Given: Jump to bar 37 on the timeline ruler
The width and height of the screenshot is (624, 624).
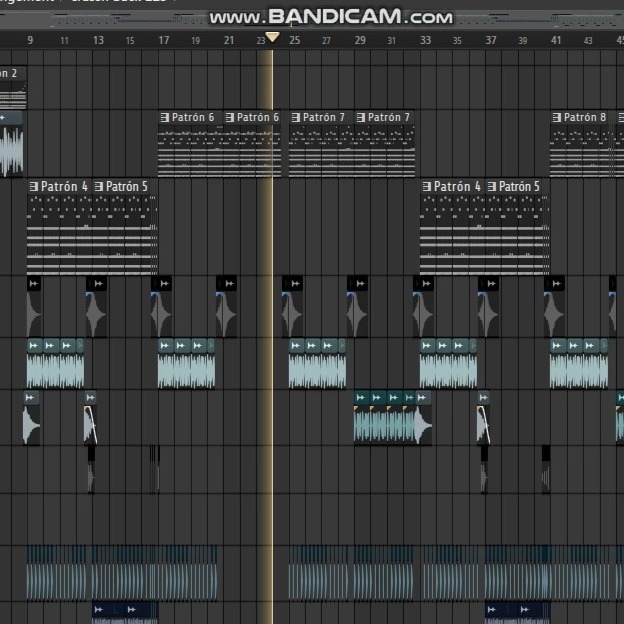Looking at the screenshot, I should pos(491,40).
